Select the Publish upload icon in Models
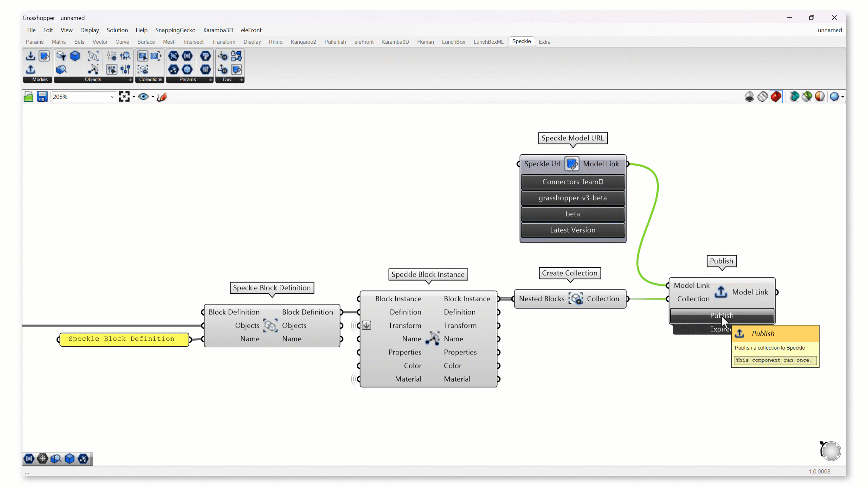Viewport: 868px width, 488px height. click(31, 69)
